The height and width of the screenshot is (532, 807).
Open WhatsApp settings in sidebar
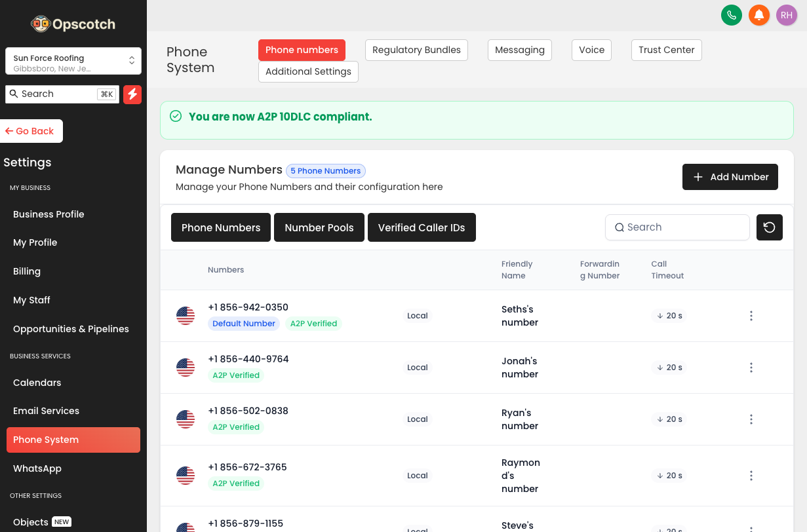click(x=37, y=468)
